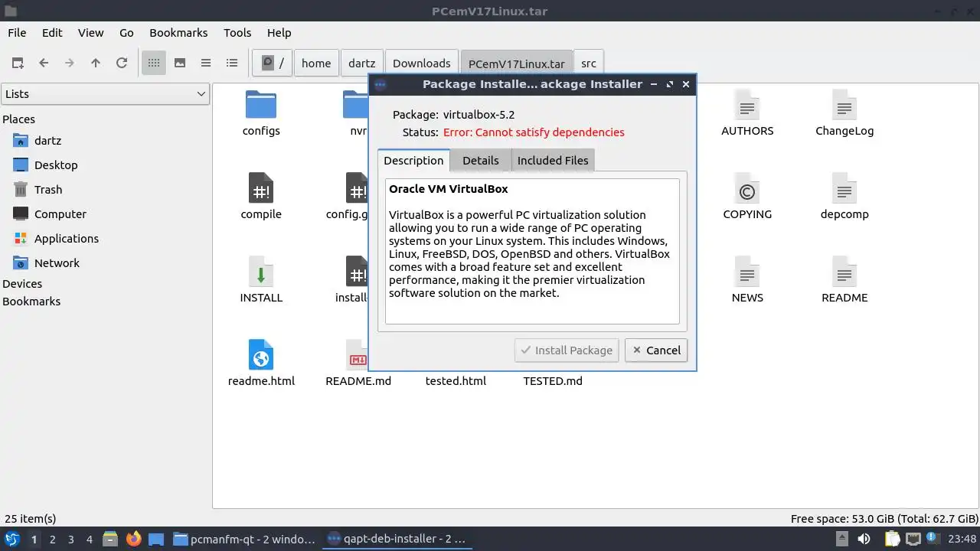980x551 pixels.
Task: Go back using the left arrow
Action: pos(44,63)
